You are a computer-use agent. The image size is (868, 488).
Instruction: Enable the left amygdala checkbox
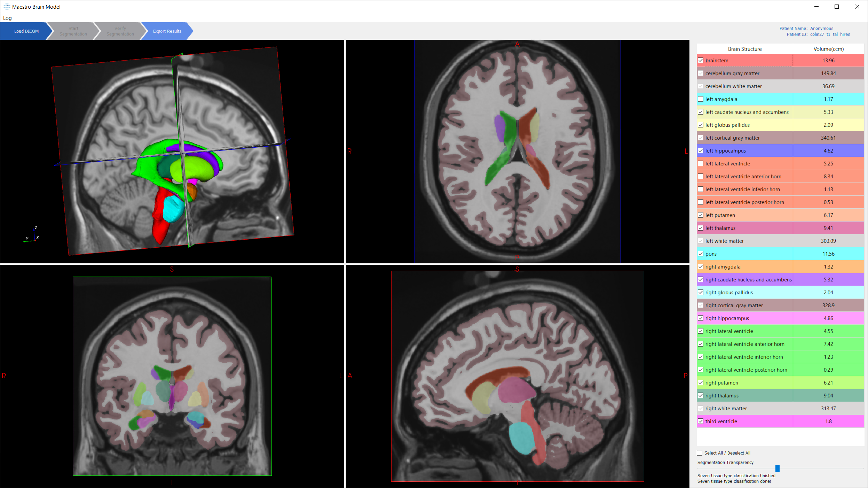click(x=701, y=99)
